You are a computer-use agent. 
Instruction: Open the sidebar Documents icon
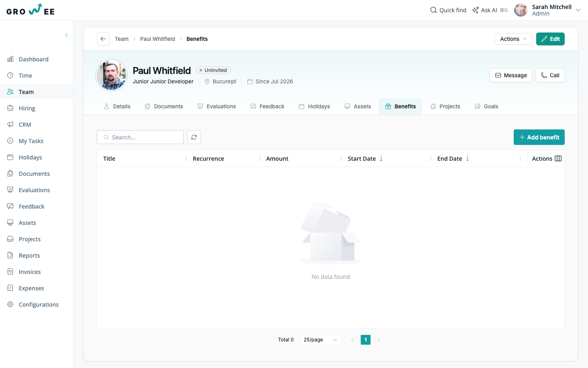coord(10,174)
